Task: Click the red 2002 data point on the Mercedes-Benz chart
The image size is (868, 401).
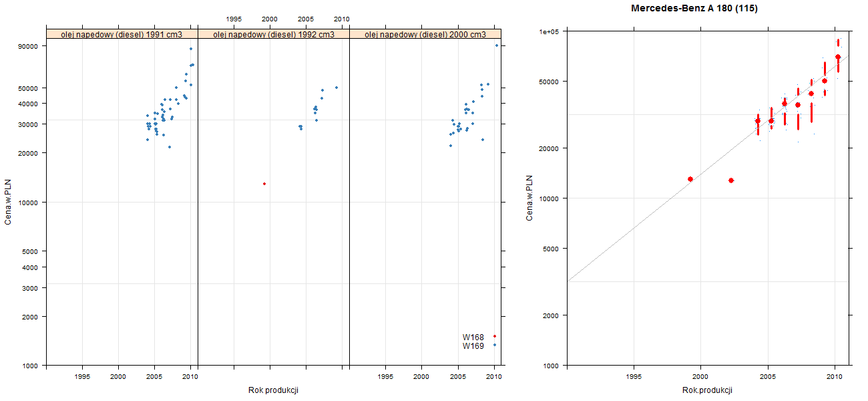Action: [x=731, y=180]
